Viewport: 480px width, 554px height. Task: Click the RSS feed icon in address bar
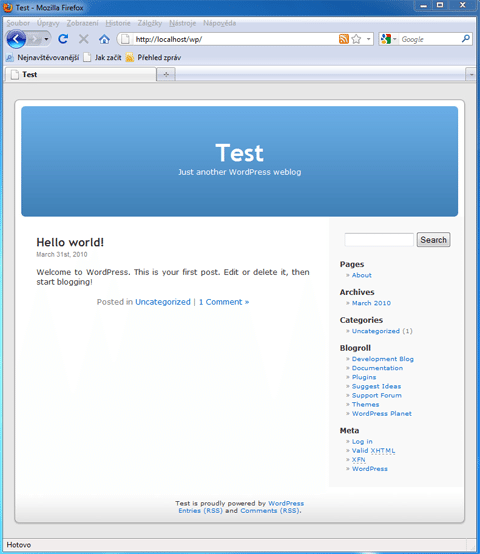pos(344,39)
